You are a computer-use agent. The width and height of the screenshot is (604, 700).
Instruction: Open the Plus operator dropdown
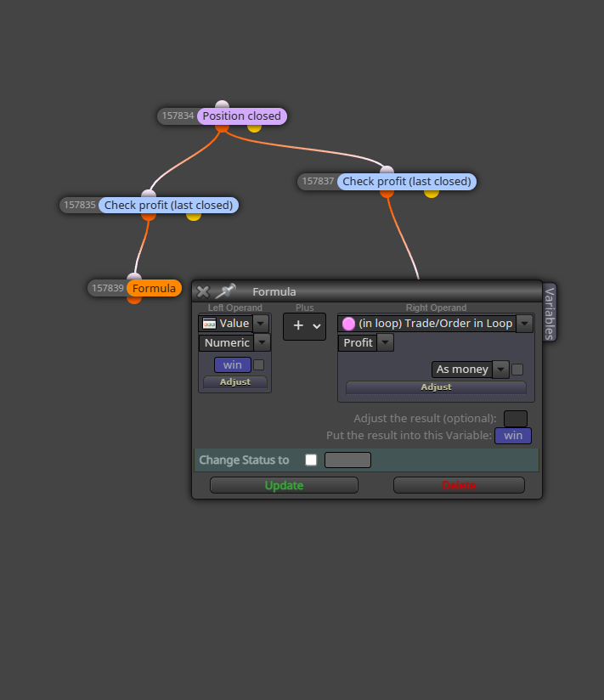pos(304,326)
